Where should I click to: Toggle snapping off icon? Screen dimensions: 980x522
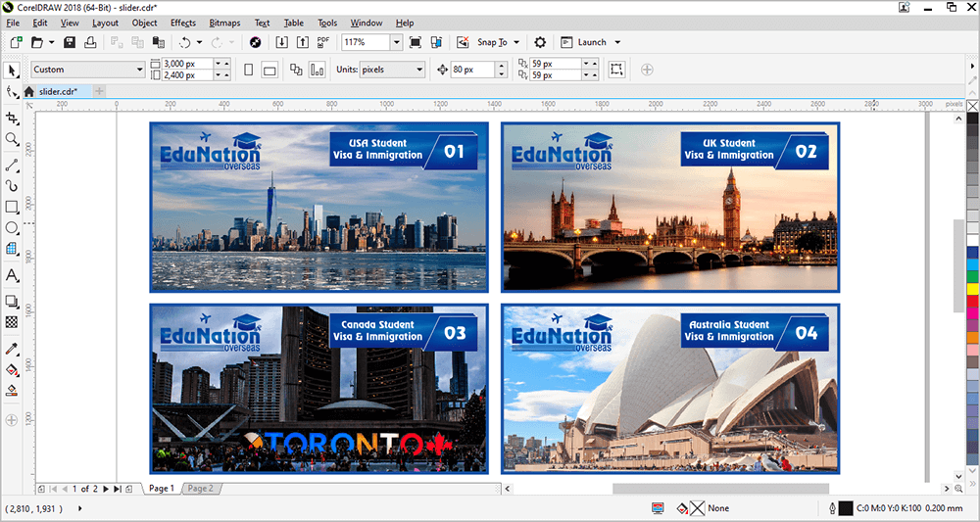pos(463,42)
